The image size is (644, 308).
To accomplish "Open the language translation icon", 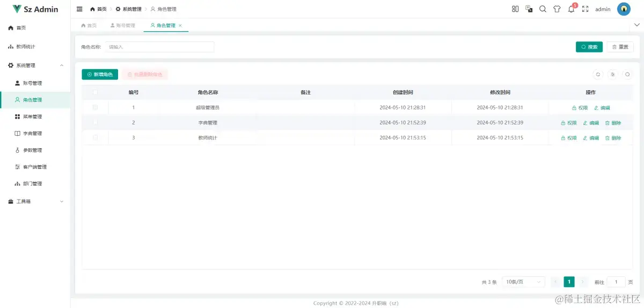I will [x=529, y=9].
